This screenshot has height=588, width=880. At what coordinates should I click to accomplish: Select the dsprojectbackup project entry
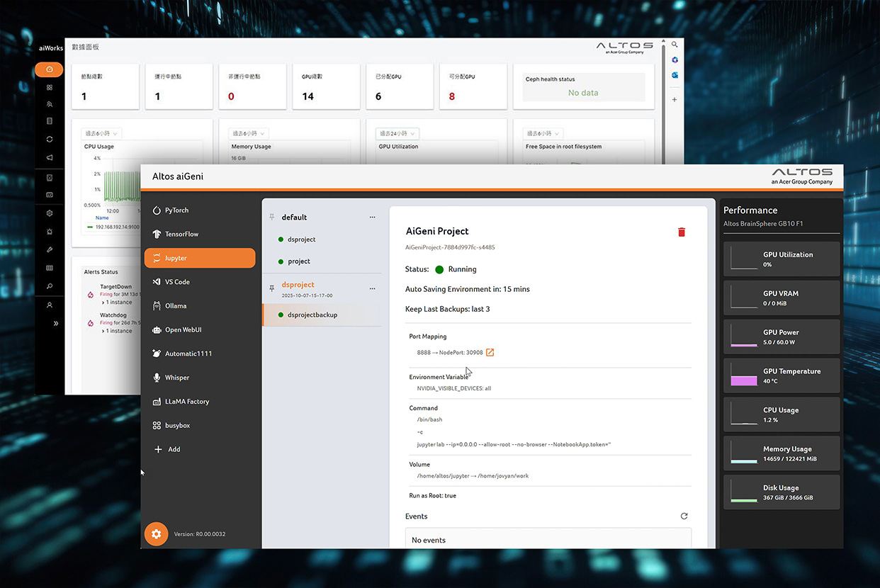click(x=312, y=315)
